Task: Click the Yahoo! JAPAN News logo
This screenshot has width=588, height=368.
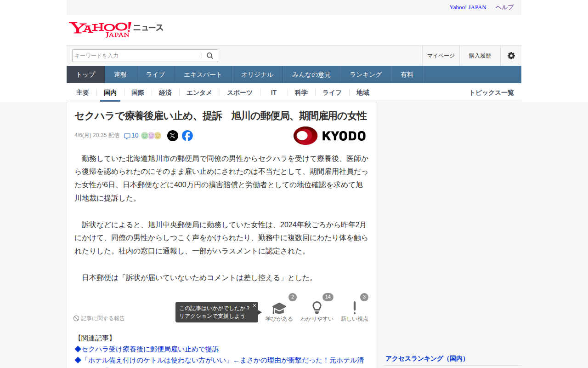Action: click(x=116, y=29)
